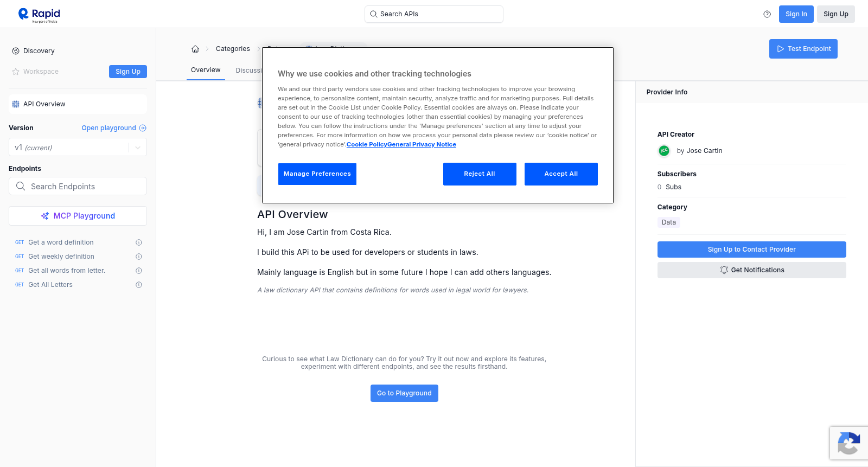
Task: Click the info icon for Get all words from letter
Action: (x=139, y=271)
